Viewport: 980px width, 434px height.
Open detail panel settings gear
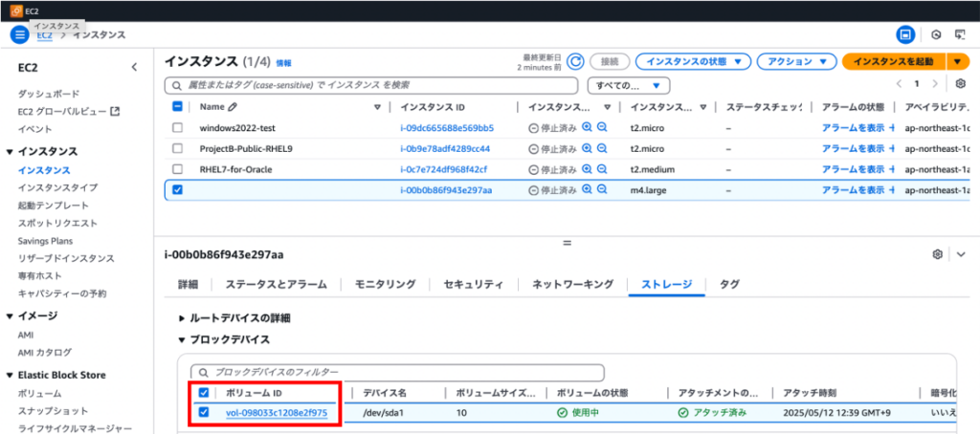tap(937, 254)
